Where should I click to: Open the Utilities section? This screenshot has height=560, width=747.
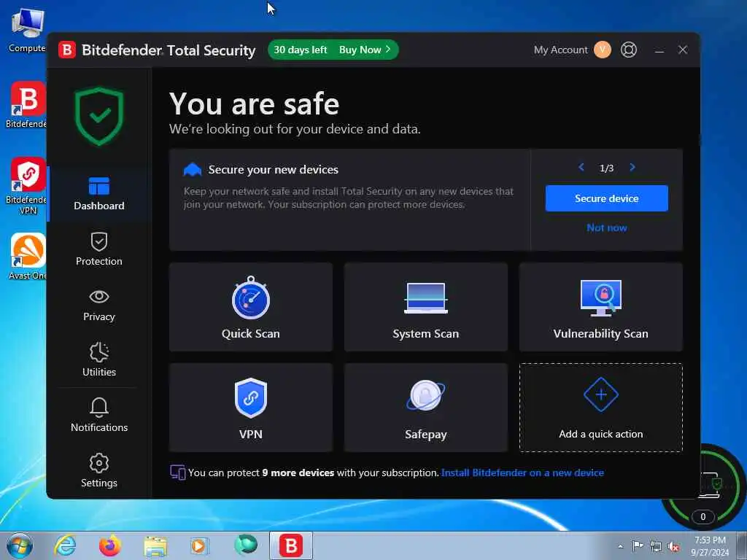99,360
